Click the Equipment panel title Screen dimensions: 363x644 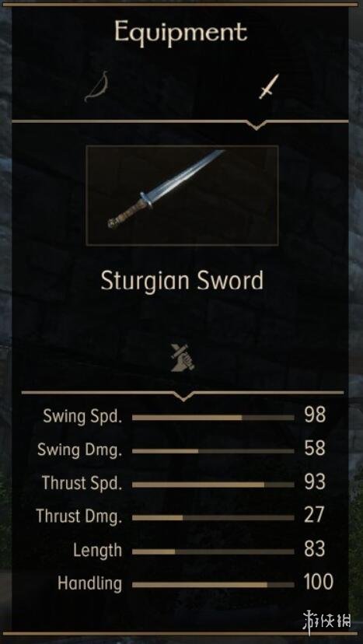click(181, 33)
